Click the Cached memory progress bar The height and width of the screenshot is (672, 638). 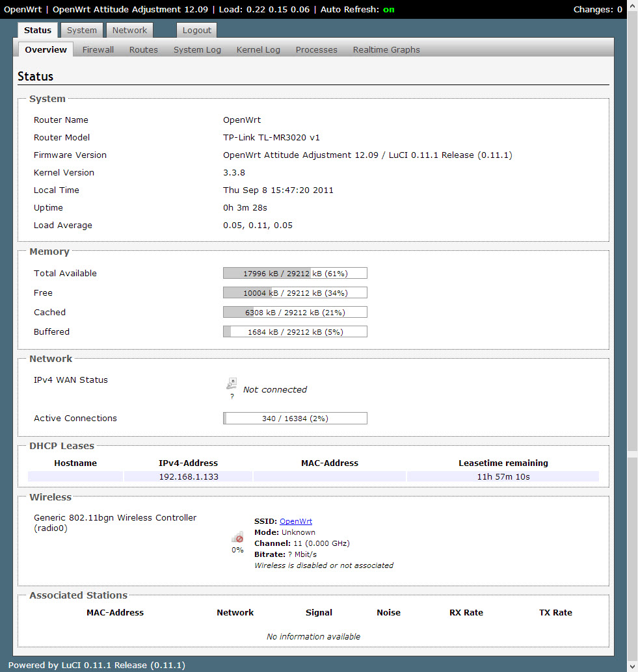point(295,313)
